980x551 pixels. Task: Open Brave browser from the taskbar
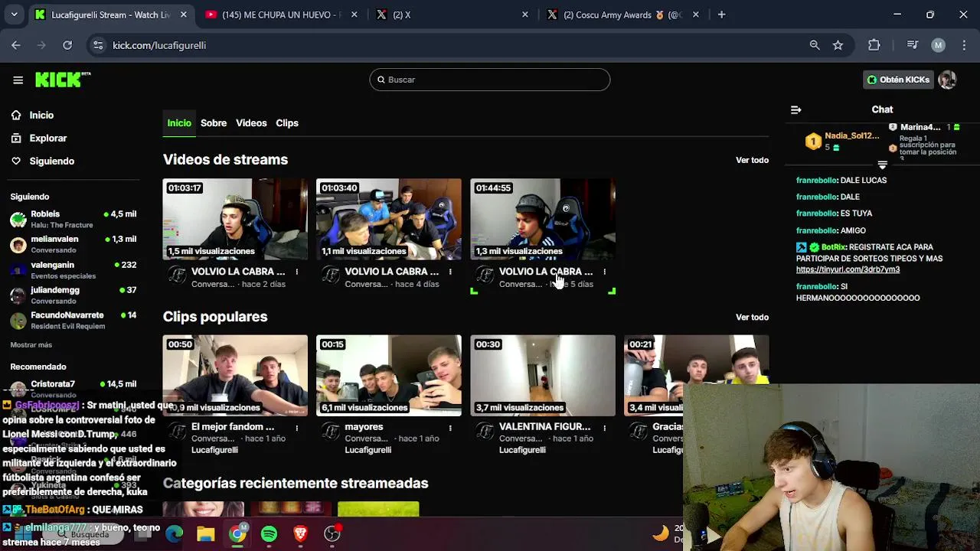point(300,533)
